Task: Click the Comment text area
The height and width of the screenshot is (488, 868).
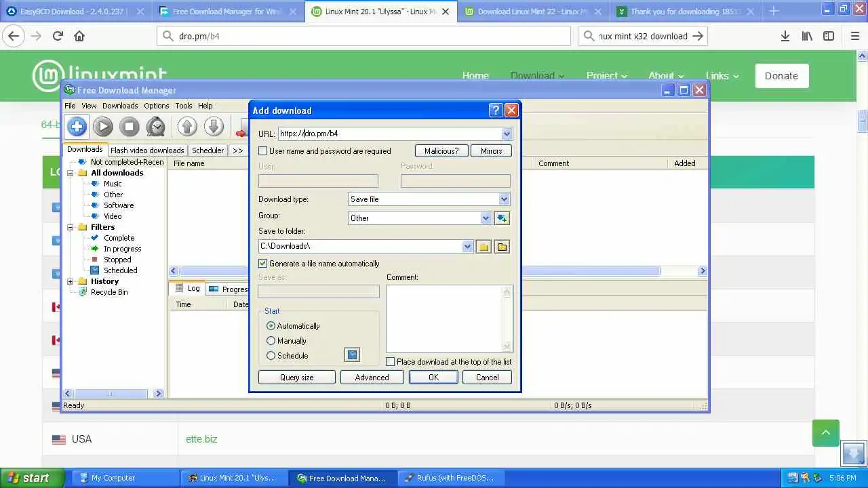Action: pyautogui.click(x=449, y=319)
